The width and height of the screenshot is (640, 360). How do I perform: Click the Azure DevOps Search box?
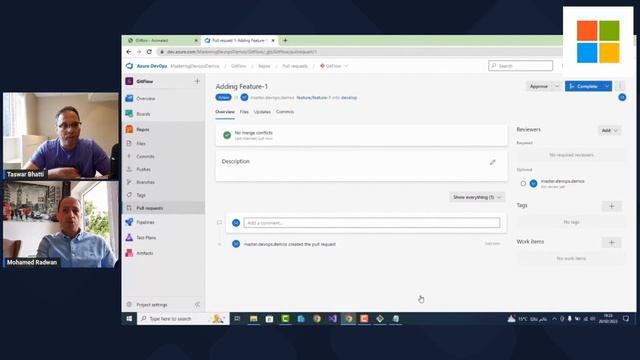point(520,66)
